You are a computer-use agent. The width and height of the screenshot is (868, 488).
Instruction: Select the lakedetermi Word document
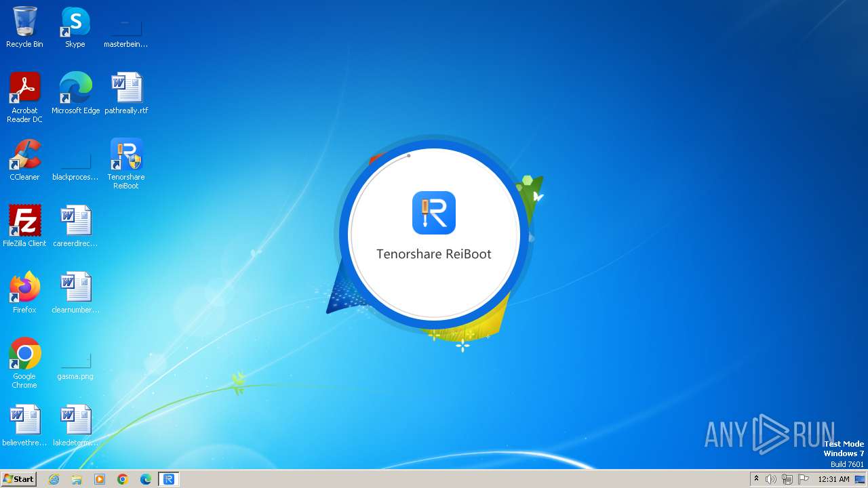(x=75, y=426)
